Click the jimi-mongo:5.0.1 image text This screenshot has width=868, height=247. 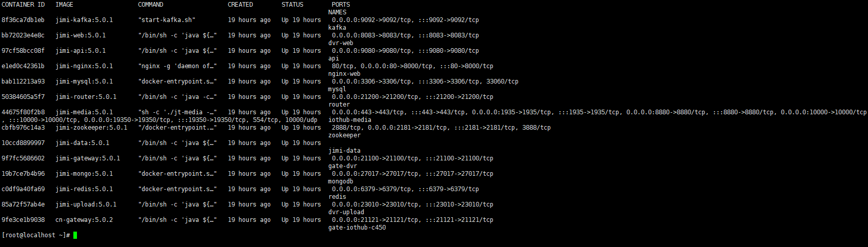[84, 174]
